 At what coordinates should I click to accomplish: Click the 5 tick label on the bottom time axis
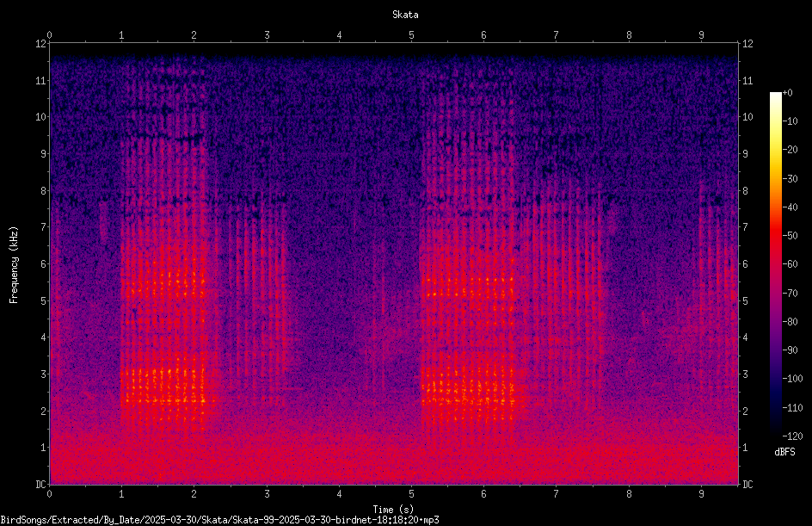(x=411, y=494)
